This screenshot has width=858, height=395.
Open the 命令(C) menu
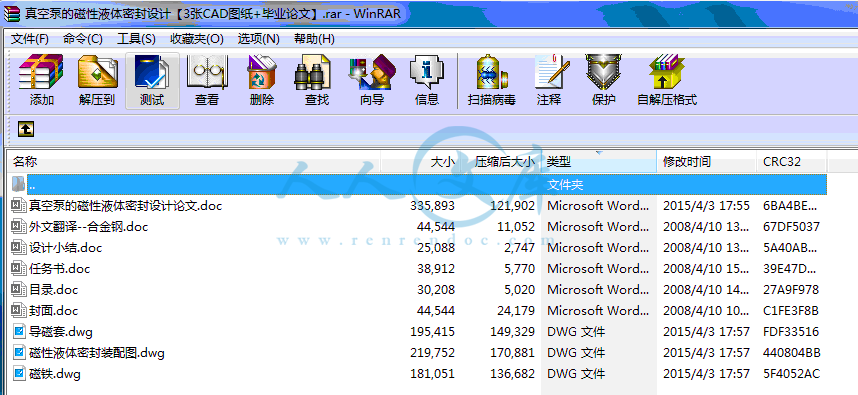[83, 39]
